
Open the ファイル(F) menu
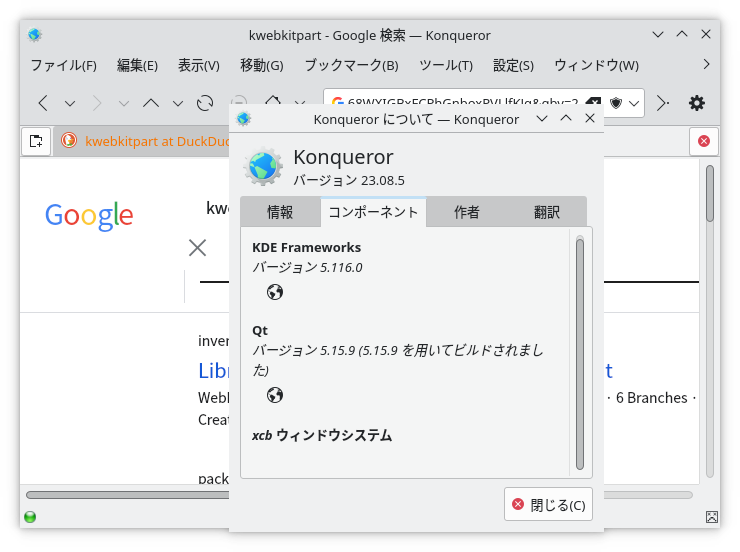coord(63,65)
